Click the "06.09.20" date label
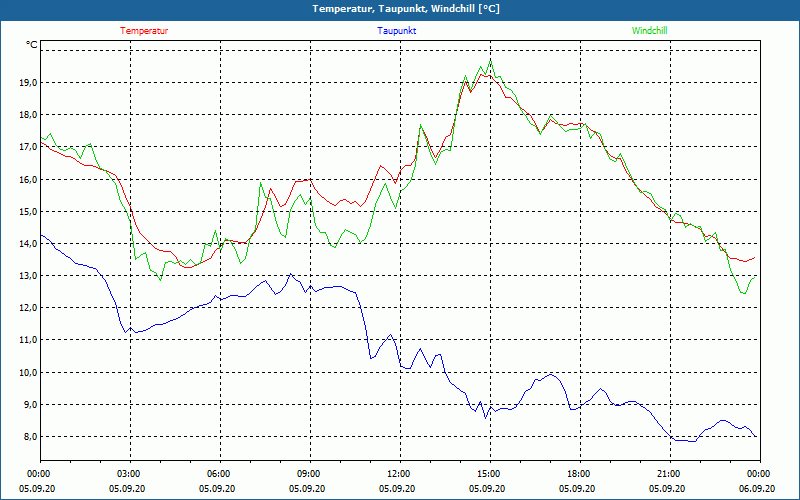Screen dimensions: 800x500 pos(757,489)
